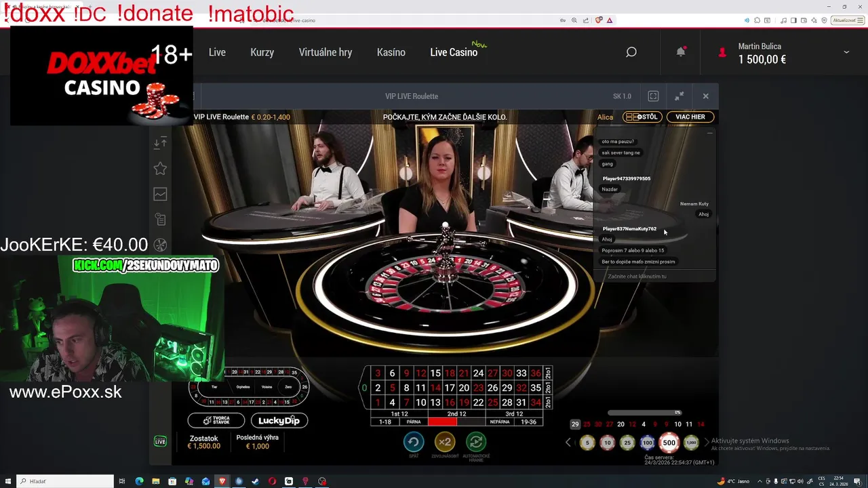The height and width of the screenshot is (488, 868).
Task: Select the 25 chip
Action: point(627,443)
